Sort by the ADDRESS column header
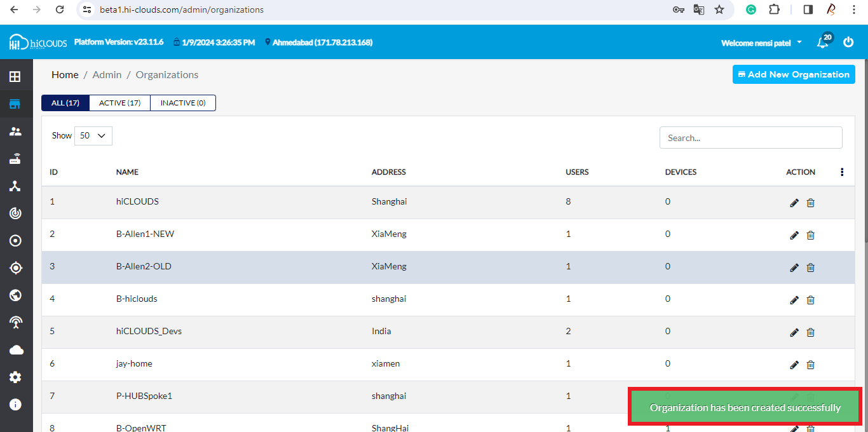The height and width of the screenshot is (432, 868). [x=389, y=172]
